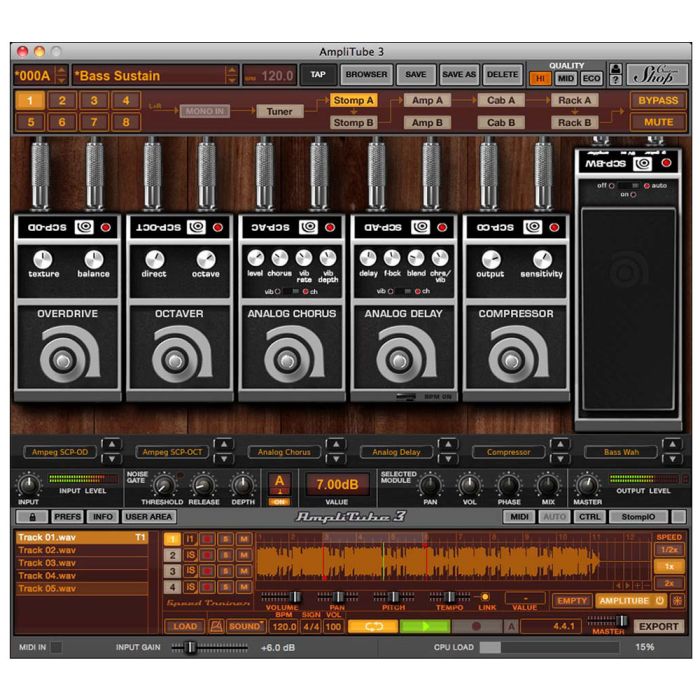This screenshot has height=700, width=700.
Task: Select the Stomp B module
Action: (354, 122)
